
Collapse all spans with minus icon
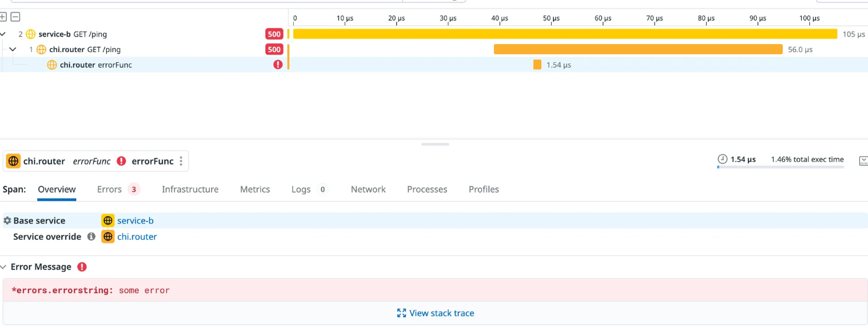tap(15, 17)
